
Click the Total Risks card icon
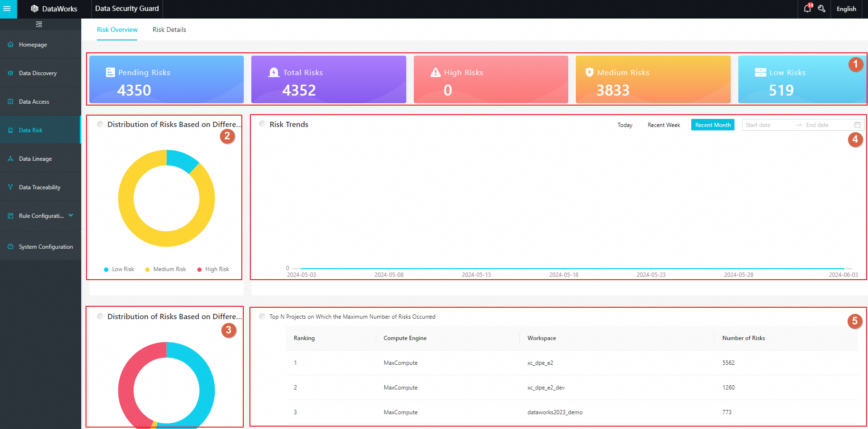[274, 72]
